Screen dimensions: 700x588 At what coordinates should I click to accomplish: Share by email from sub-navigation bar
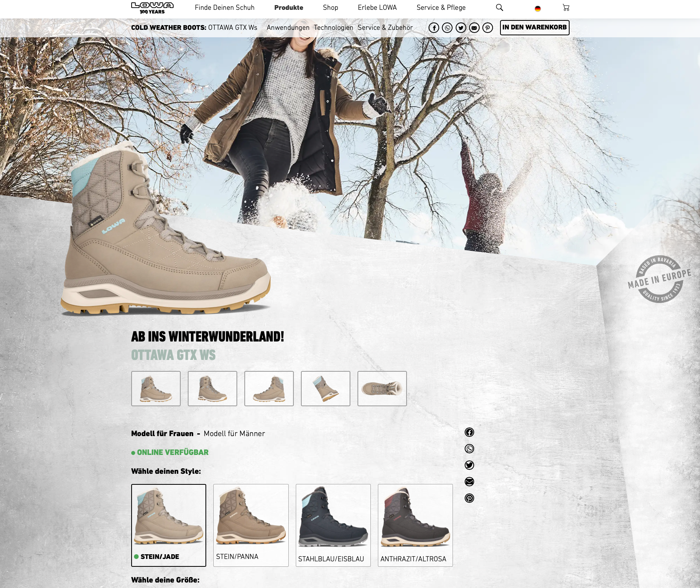(474, 27)
